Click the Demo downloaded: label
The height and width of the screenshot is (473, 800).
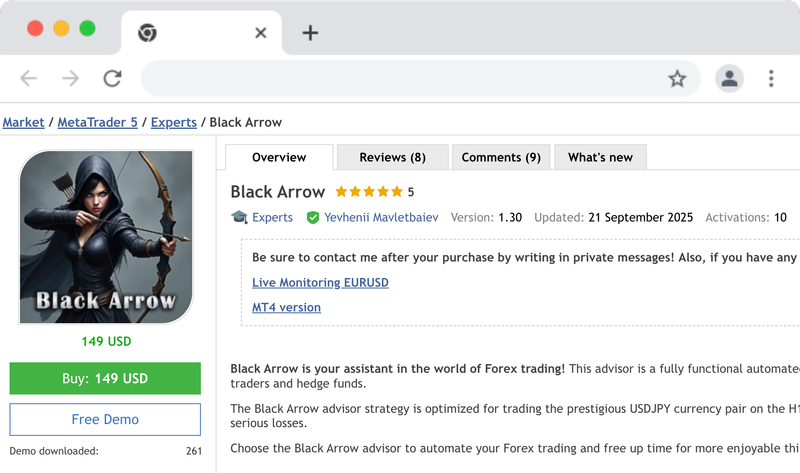tap(54, 451)
